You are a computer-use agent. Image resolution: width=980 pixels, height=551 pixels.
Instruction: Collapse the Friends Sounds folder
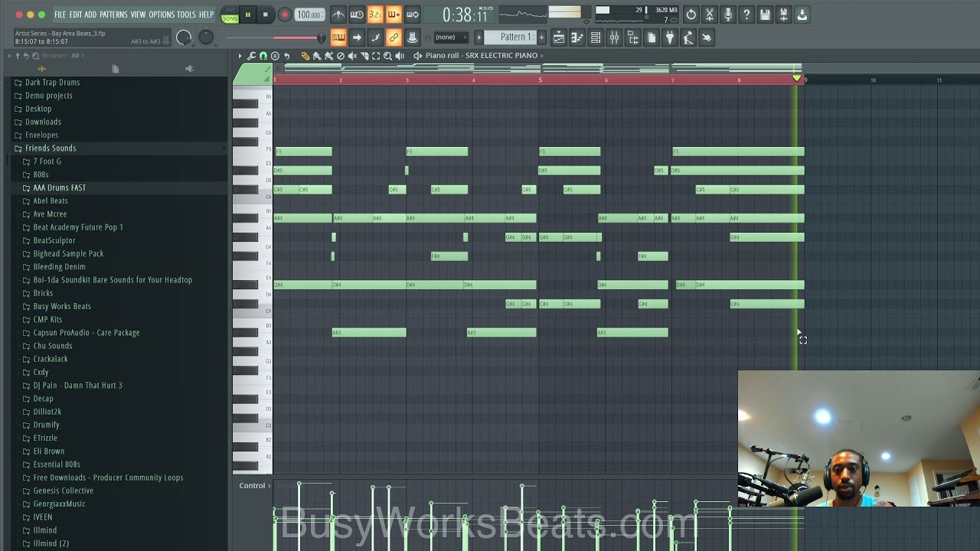(50, 148)
